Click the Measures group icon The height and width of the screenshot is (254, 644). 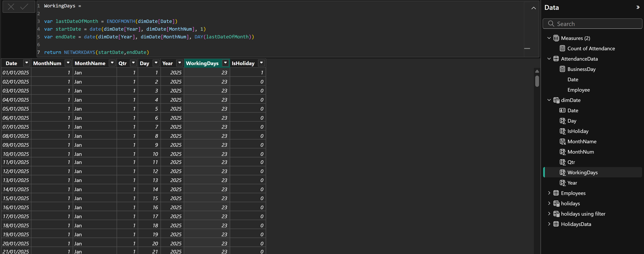pos(556,38)
